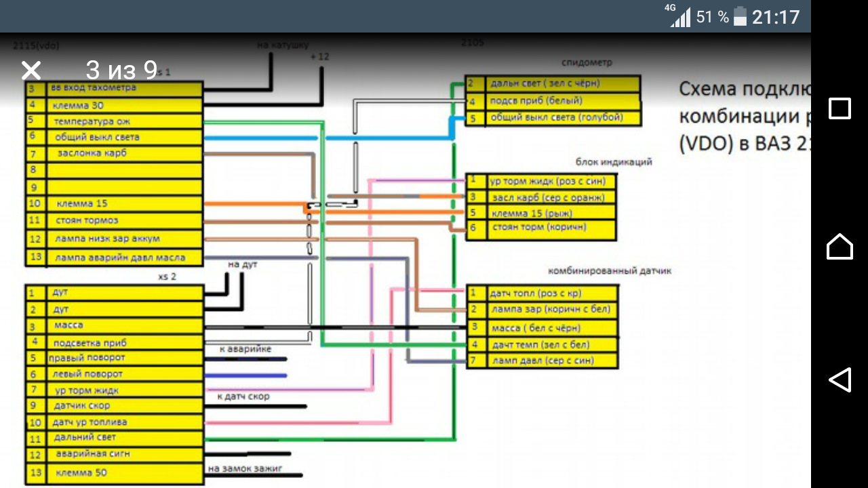Tap the 'дальний свет' row
The image size is (868, 488).
[x=114, y=438]
